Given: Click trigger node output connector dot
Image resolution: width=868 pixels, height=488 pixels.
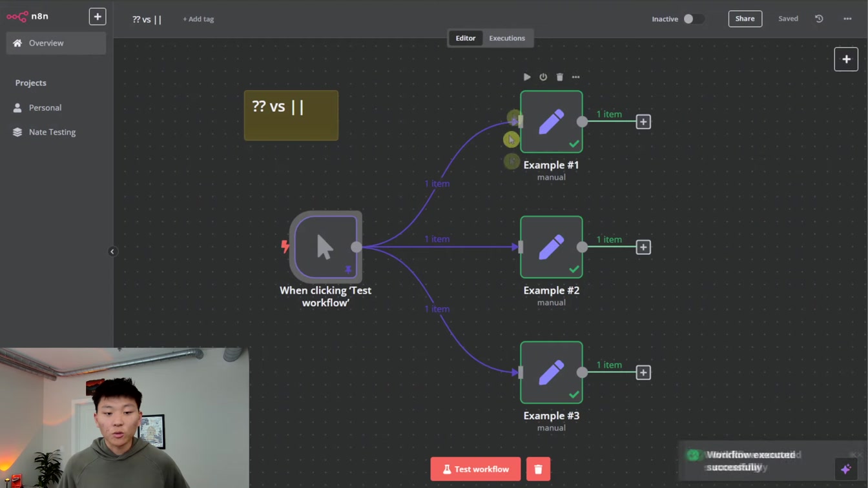Looking at the screenshot, I should (x=356, y=247).
